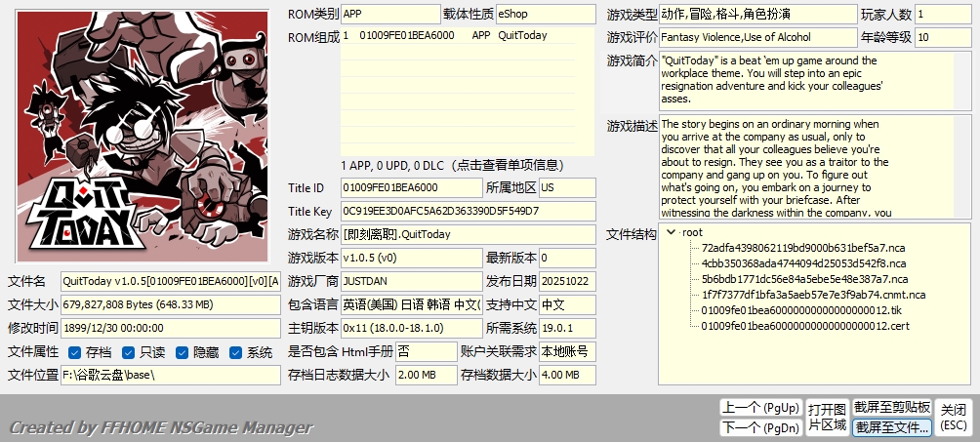Viewport: 980px width, 442px height.
Task: Select the .cert certificate file in tree
Action: 802,325
